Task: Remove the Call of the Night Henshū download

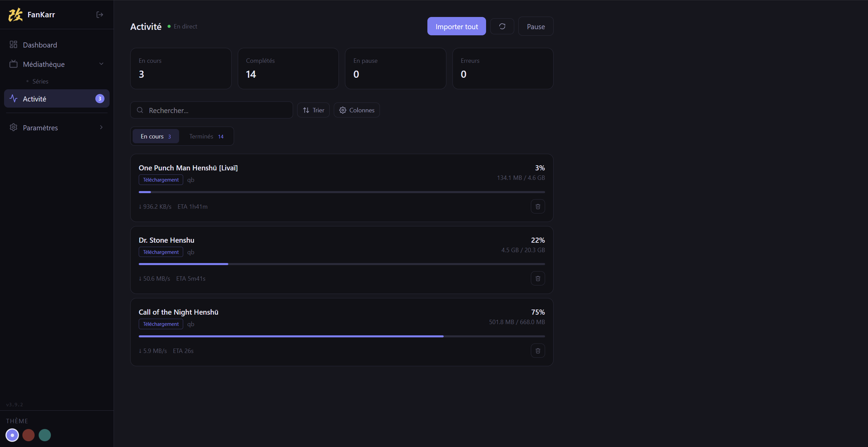Action: (x=538, y=351)
